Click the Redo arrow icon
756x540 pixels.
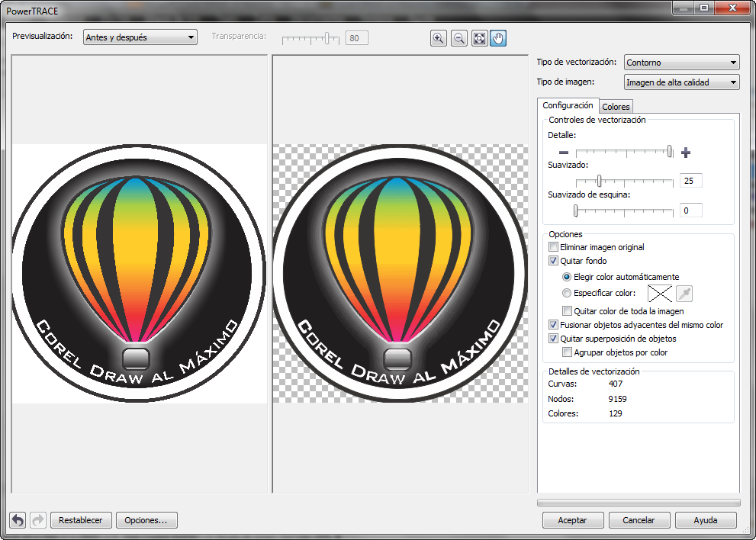point(37,519)
